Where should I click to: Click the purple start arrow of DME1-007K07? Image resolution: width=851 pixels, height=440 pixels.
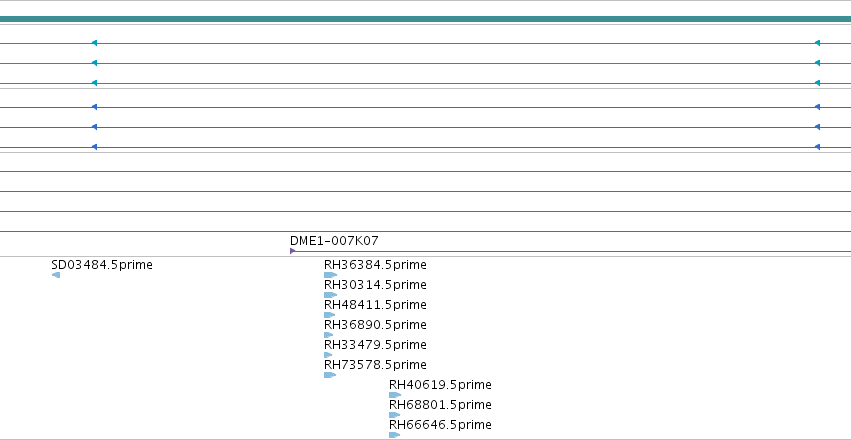(293, 251)
